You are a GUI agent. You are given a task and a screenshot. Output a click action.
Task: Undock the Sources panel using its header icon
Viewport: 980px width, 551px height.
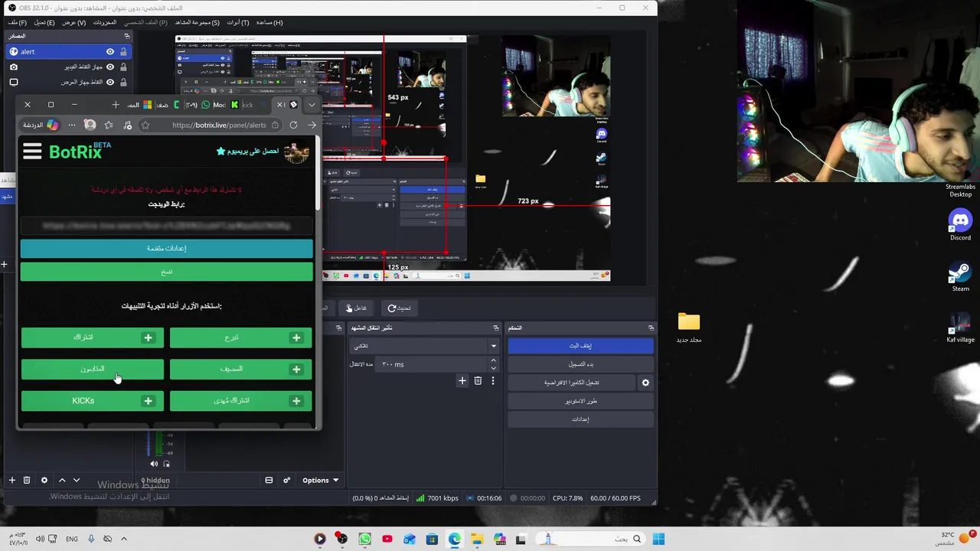pos(127,36)
